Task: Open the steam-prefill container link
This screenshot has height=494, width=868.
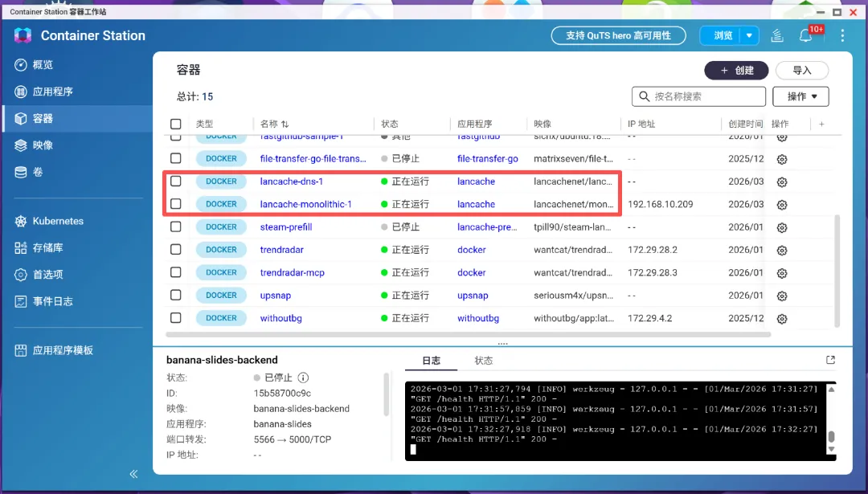Action: [x=286, y=227]
